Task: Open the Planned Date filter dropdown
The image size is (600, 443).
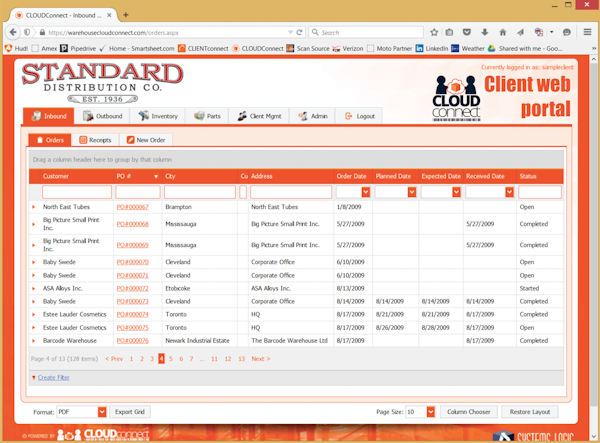Action: click(x=412, y=192)
